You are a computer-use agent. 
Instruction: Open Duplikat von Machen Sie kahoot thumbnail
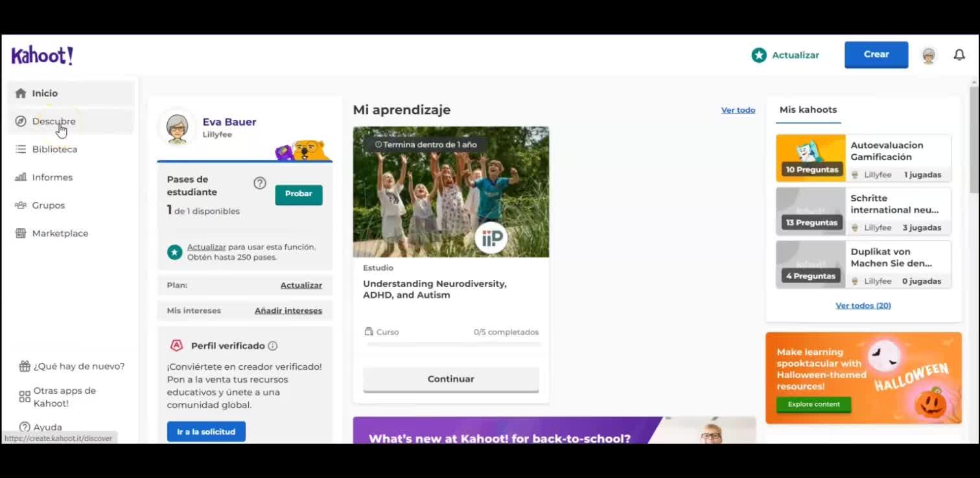(811, 264)
